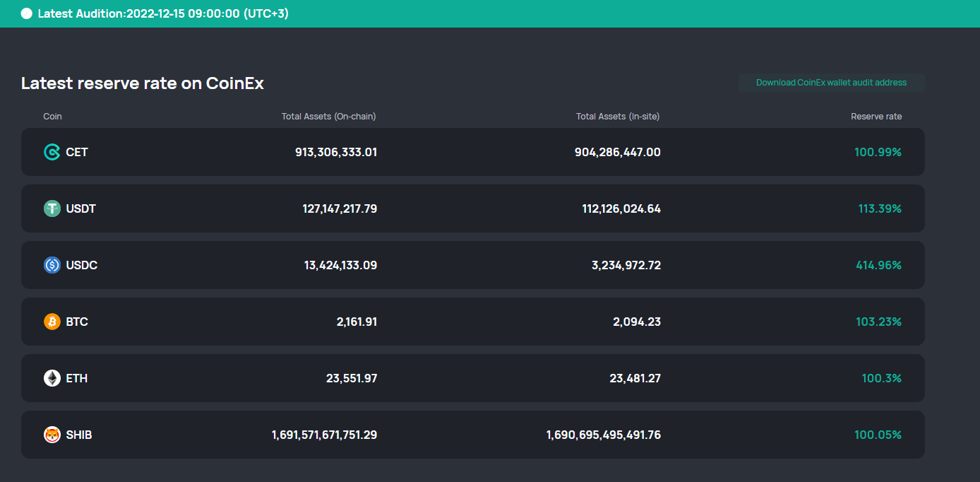Viewport: 980px width, 482px height.
Task: Click the white dot beside Latest Audition
Action: tap(27, 14)
